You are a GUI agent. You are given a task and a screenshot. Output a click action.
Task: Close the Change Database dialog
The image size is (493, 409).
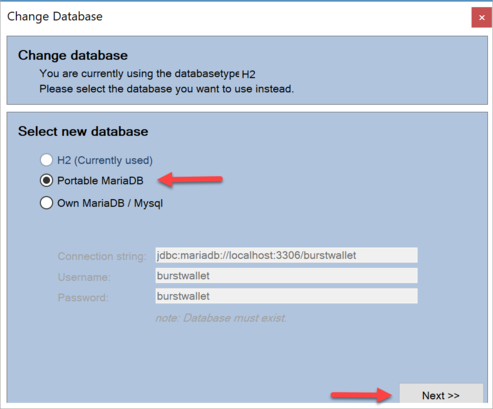click(x=481, y=18)
